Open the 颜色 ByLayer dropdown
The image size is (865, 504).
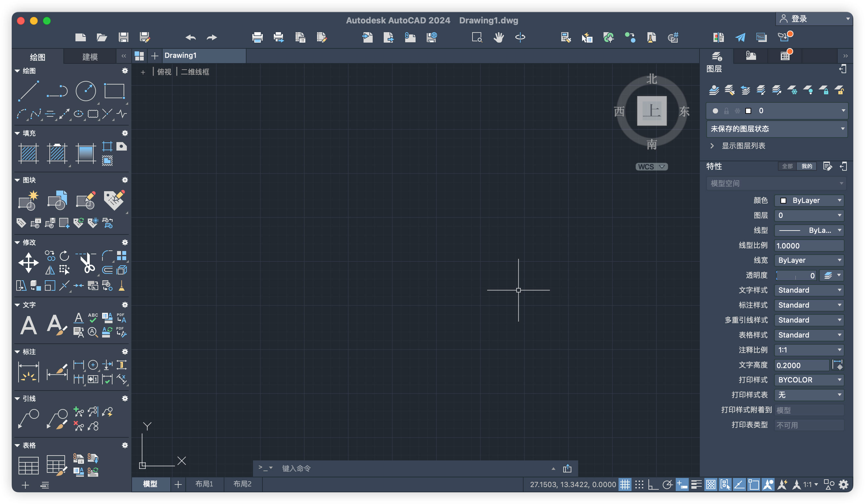809,200
